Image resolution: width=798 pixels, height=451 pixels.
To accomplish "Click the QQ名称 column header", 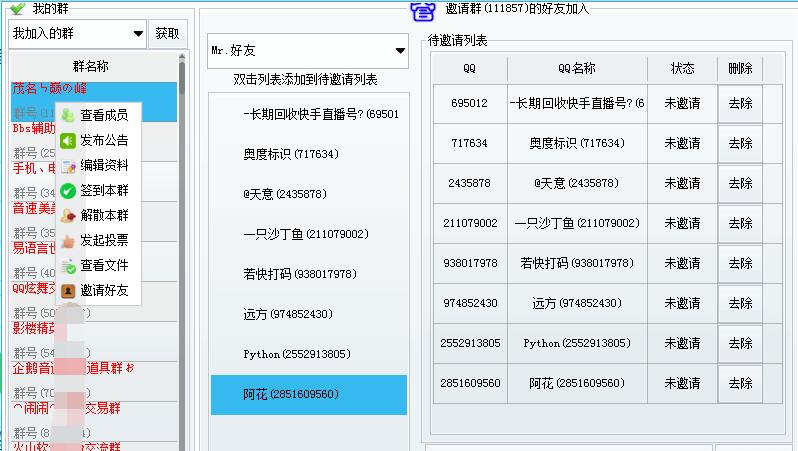I will [577, 69].
